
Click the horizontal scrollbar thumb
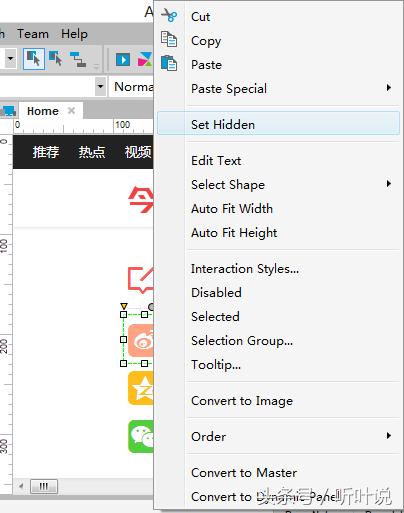[44, 486]
